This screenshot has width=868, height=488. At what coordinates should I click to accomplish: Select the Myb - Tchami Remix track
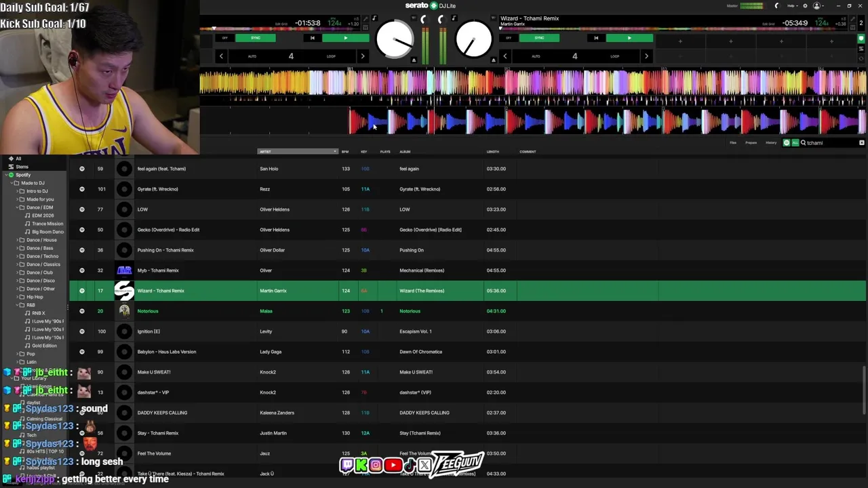[468, 270]
